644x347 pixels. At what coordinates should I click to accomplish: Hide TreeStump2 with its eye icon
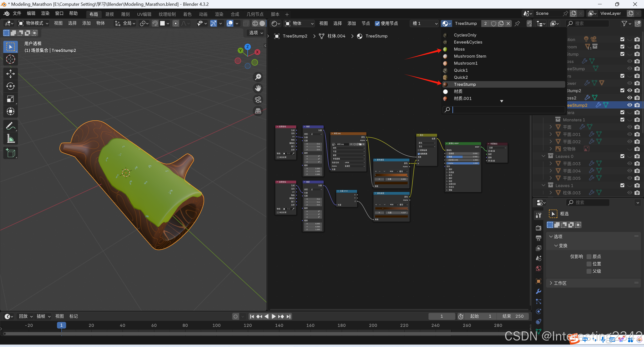click(x=629, y=105)
